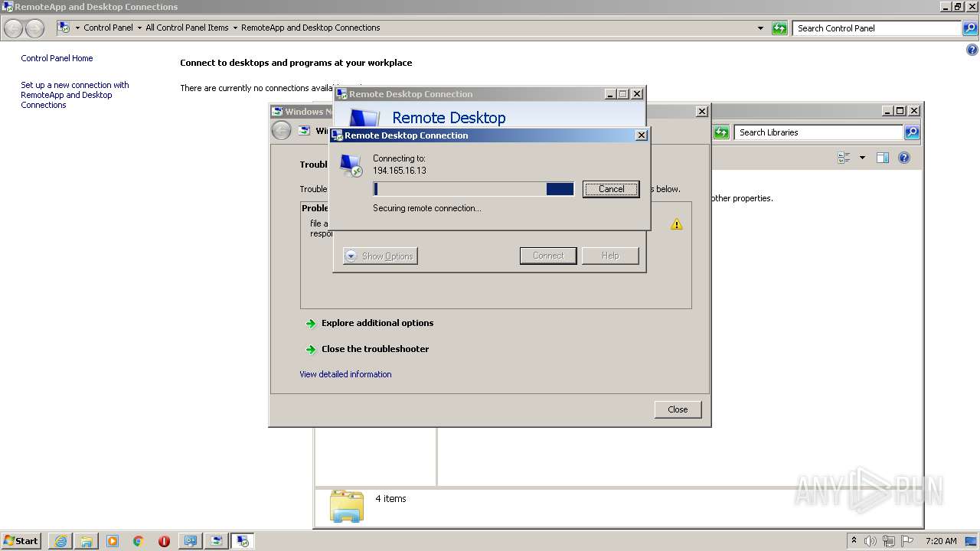Click 'Securing remote connection...' status text
The image size is (980, 551).
pos(426,208)
